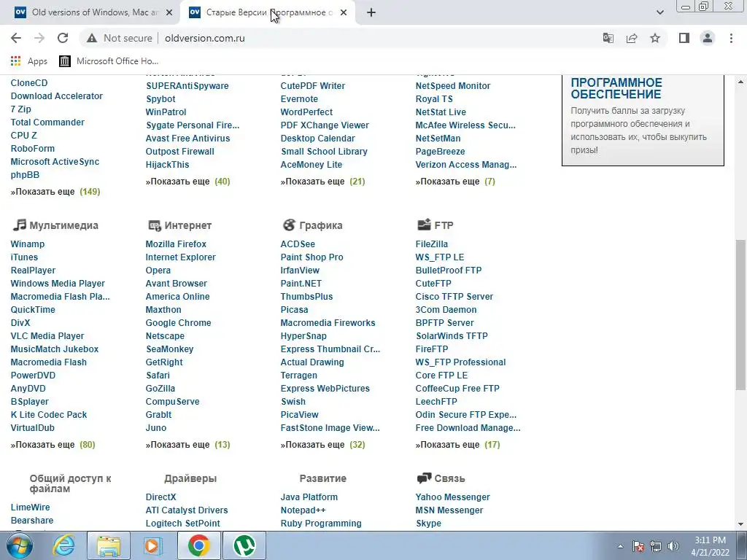Open Windows Media Player from the taskbar
Screen dimensions: 747x560
pyautogui.click(x=152, y=545)
